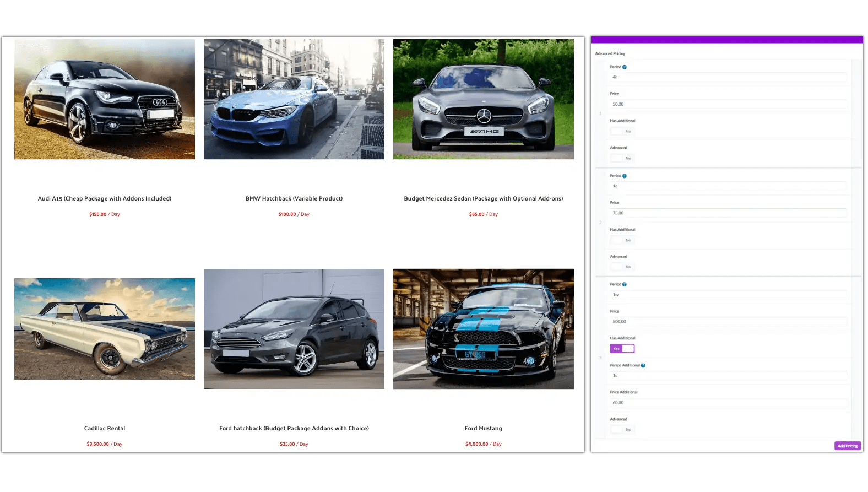The height and width of the screenshot is (492, 868).
Task: Open the grey Ford hatchback image
Action: pyautogui.click(x=294, y=329)
